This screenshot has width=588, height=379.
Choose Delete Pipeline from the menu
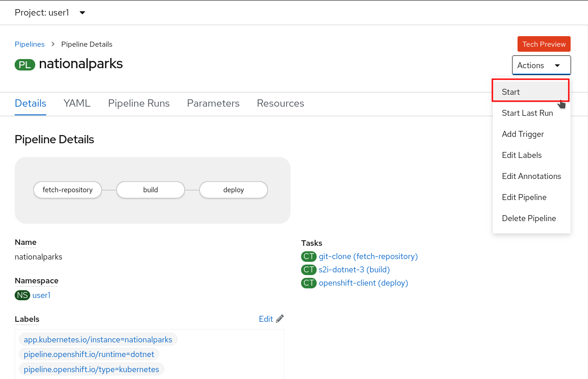tap(529, 218)
